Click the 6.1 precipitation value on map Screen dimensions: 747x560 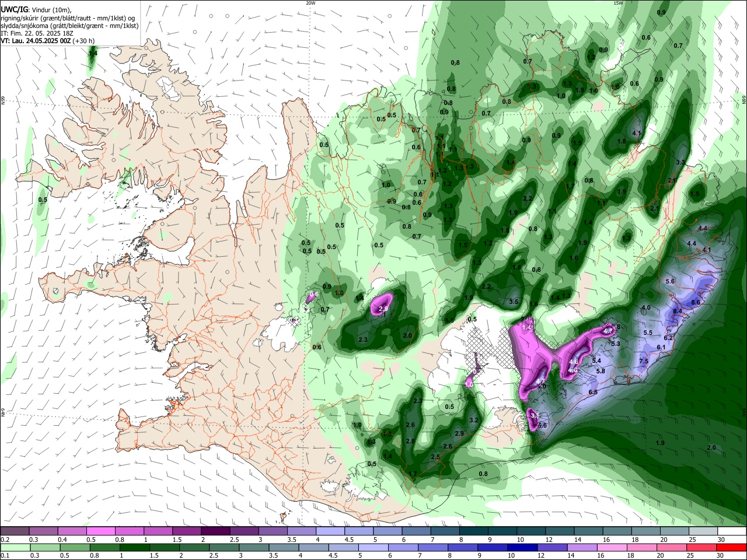[x=661, y=348]
